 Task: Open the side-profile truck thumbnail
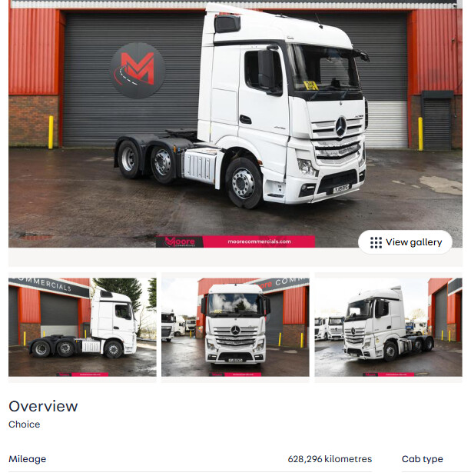coord(82,328)
